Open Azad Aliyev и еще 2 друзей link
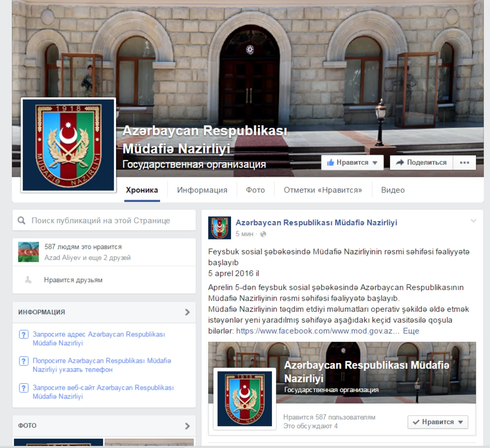The width and height of the screenshot is (490, 448). 87,258
